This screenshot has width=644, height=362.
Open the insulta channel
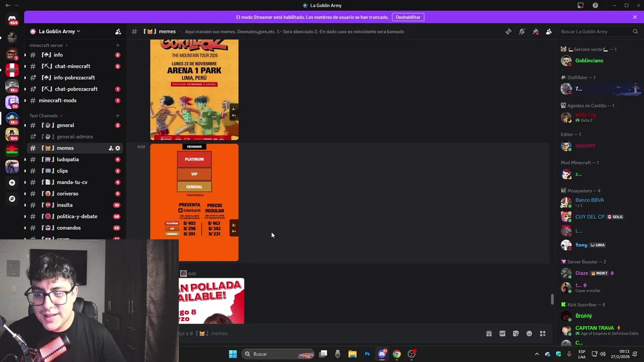click(x=74, y=205)
